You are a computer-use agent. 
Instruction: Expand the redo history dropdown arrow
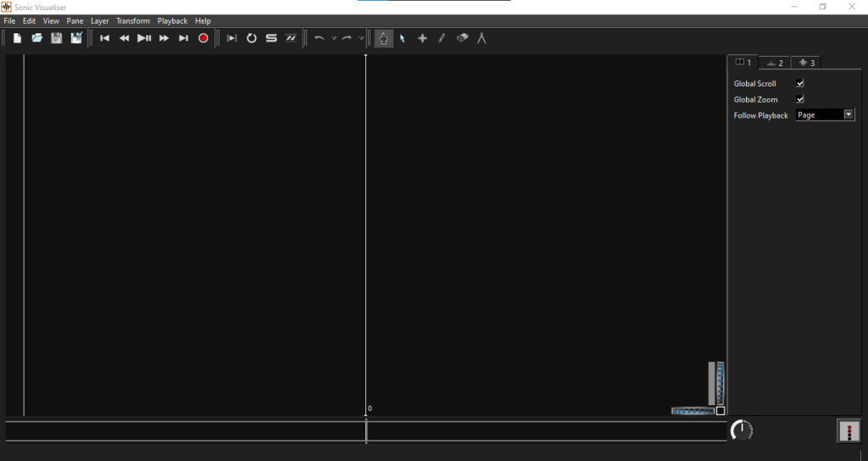pyautogui.click(x=361, y=38)
